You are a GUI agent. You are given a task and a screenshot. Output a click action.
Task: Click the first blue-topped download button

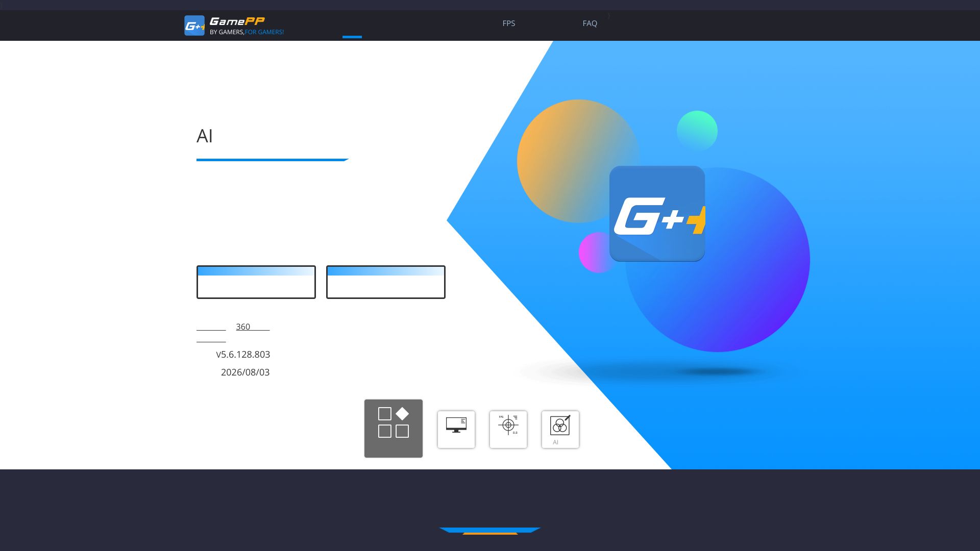[x=256, y=282]
